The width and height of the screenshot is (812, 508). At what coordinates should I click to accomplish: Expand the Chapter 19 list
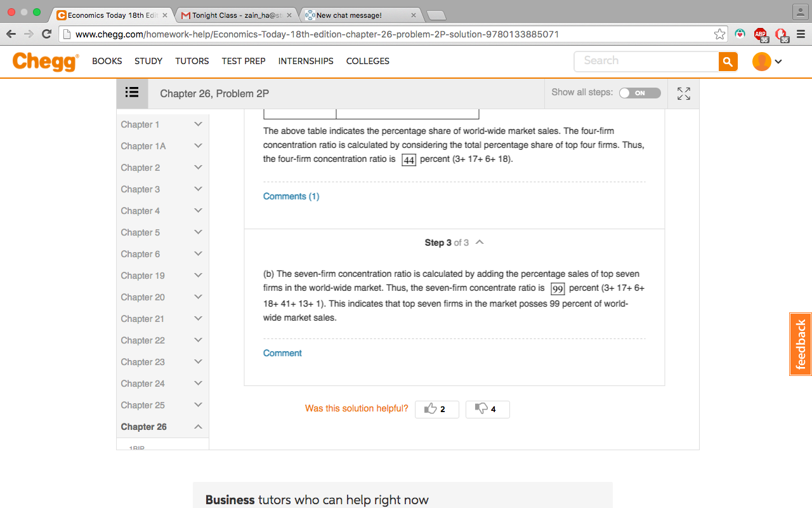pos(162,276)
